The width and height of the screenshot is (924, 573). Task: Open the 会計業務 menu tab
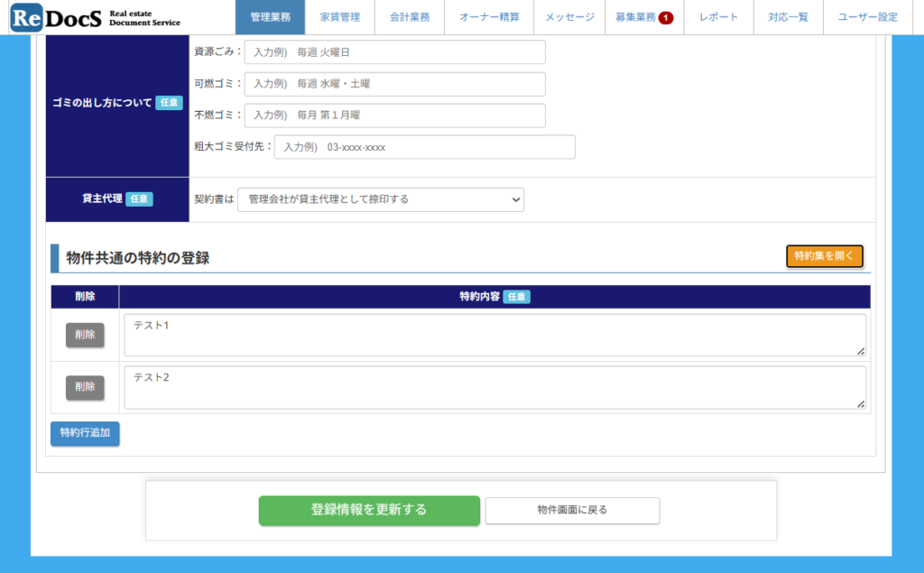coord(410,17)
